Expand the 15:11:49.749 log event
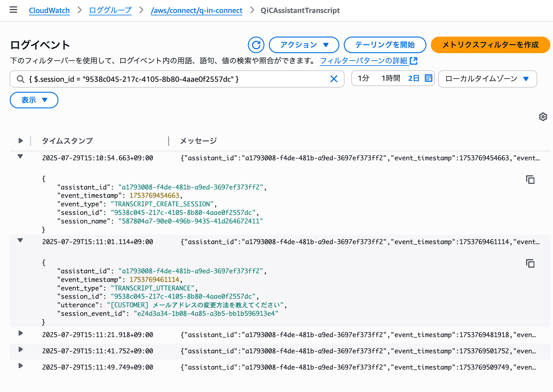 click(x=20, y=366)
